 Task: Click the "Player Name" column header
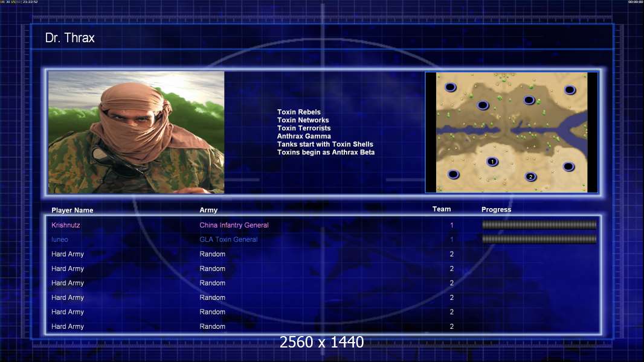click(72, 210)
